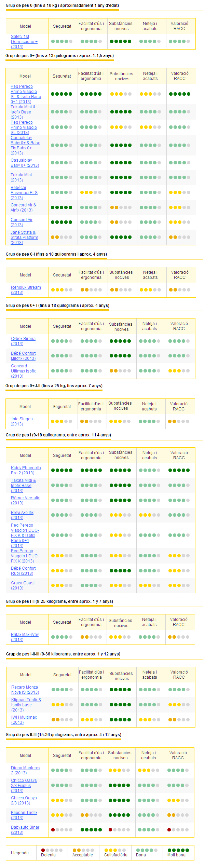Open the Graco Coast (2013) link
Viewport: 205px width, 868px height.
point(23,585)
